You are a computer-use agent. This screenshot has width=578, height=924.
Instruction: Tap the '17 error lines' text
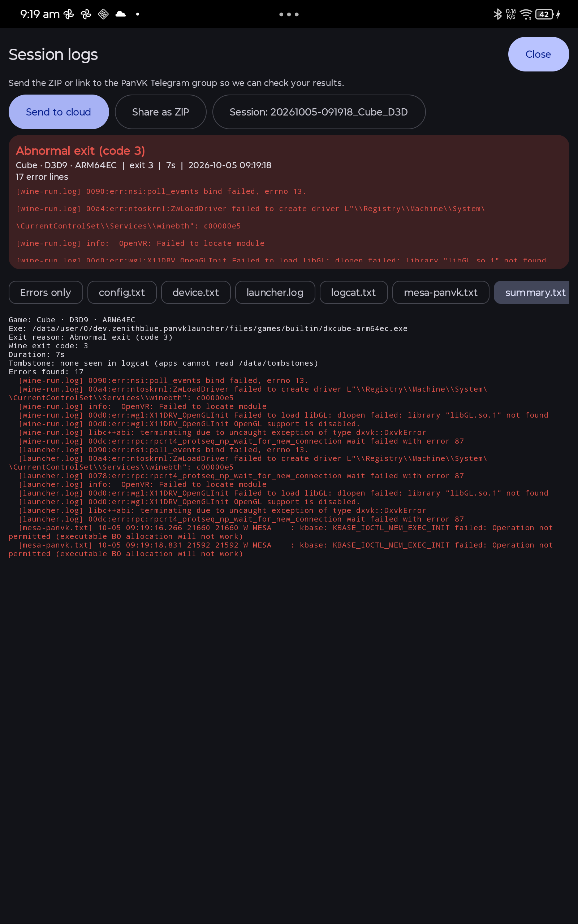click(42, 177)
